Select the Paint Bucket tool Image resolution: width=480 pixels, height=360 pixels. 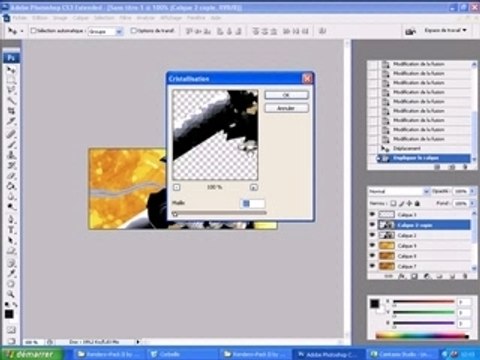pos(11,186)
